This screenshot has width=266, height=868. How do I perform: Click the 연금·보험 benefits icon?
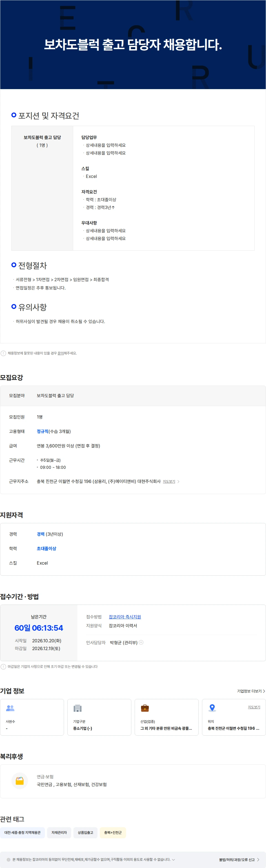pos(19,781)
